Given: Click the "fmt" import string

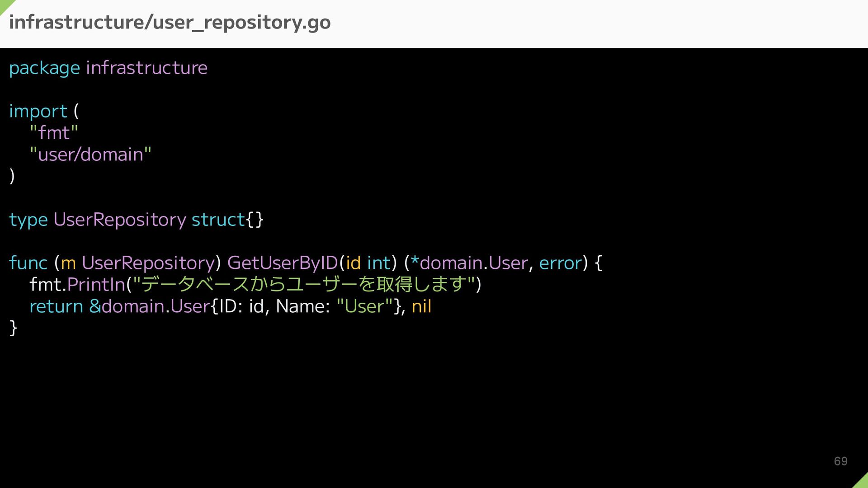Looking at the screenshot, I should click(x=54, y=133).
